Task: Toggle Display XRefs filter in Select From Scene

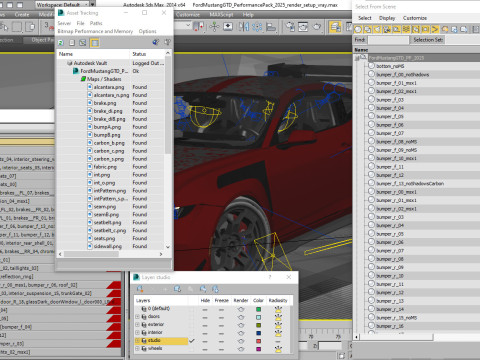Action: pos(426,29)
